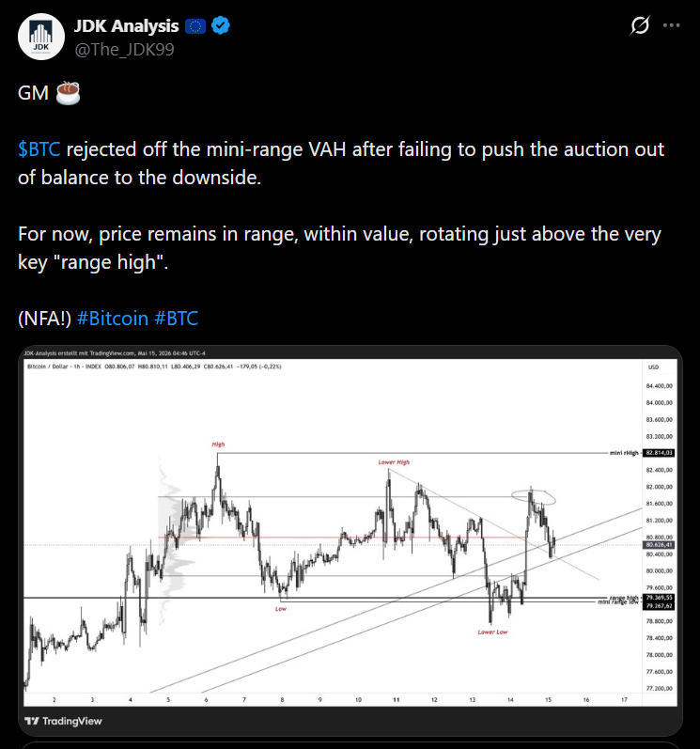Open the Bitcoin chart image thumbnail
Image resolution: width=700 pixels, height=749 pixels.
tap(350, 539)
